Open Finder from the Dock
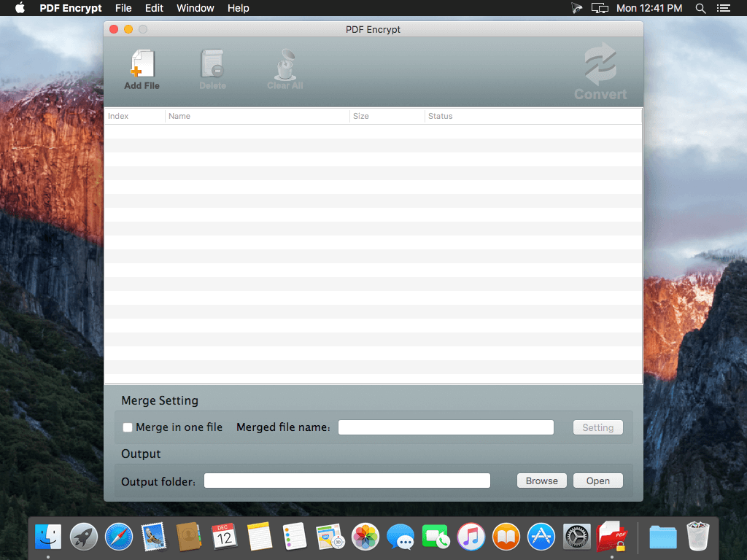 point(48,537)
